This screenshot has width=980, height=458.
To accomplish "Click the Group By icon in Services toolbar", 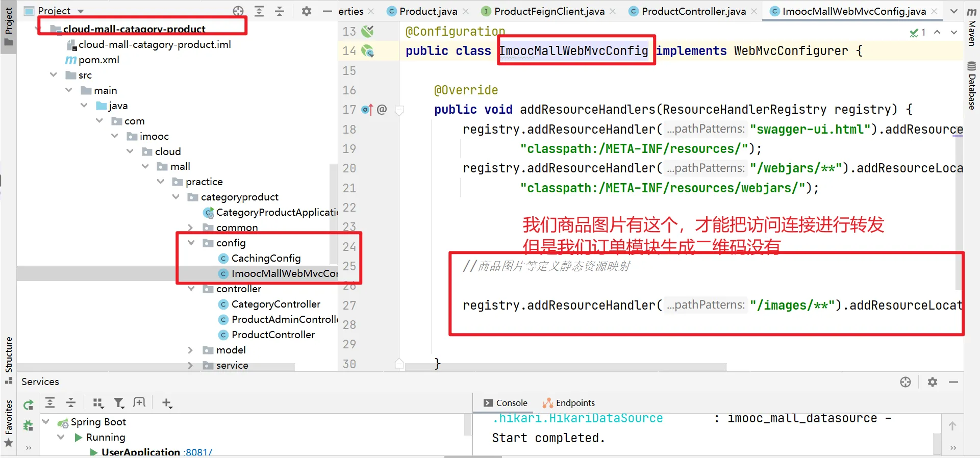I will (x=98, y=403).
